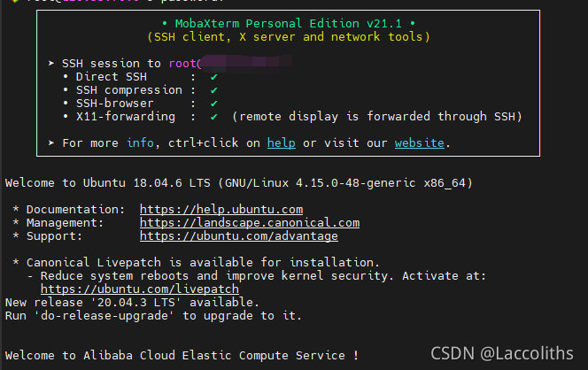Click the MobaXterm Personal Edition v21.1 title
This screenshot has height=370, width=588.
coord(289,24)
